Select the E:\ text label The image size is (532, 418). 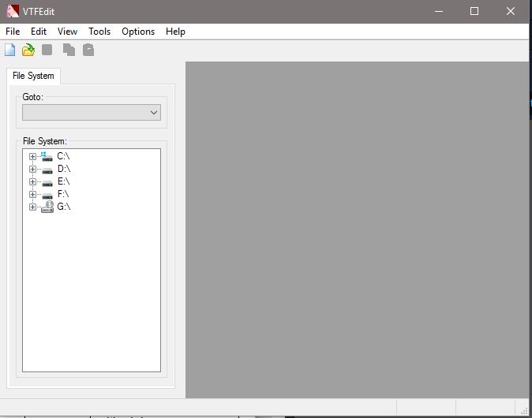coord(63,181)
